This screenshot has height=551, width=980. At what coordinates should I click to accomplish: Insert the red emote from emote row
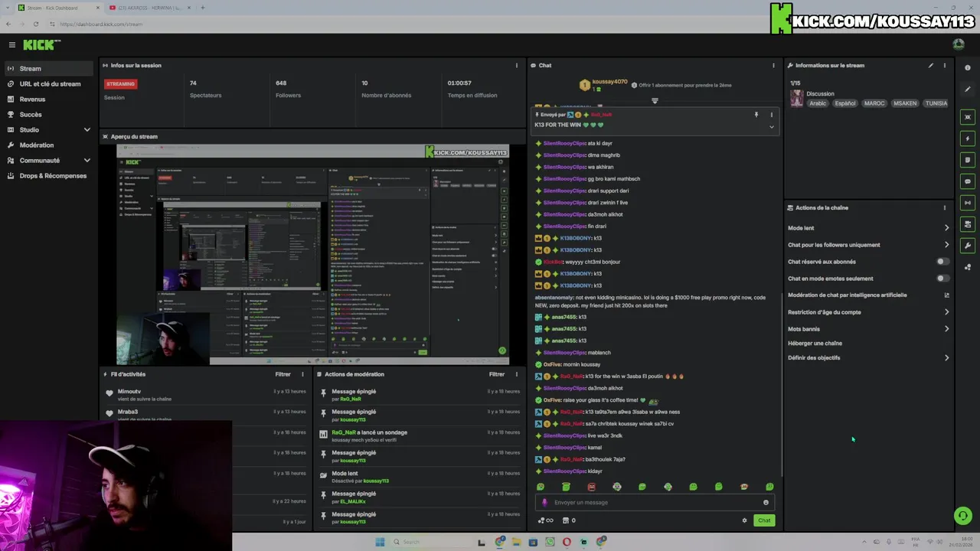[591, 487]
